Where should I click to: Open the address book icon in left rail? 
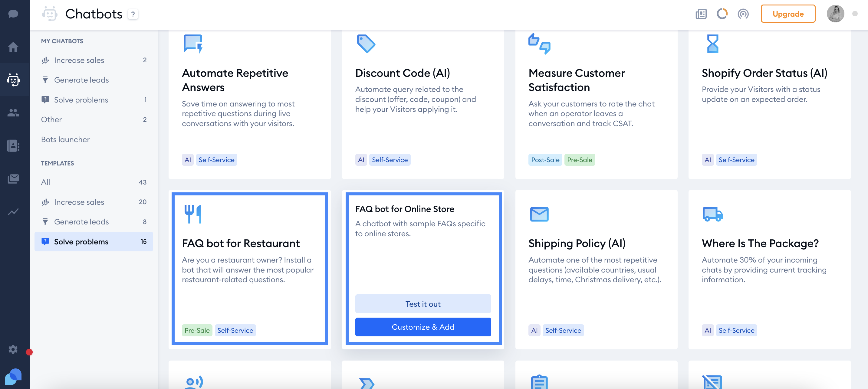[13, 145]
